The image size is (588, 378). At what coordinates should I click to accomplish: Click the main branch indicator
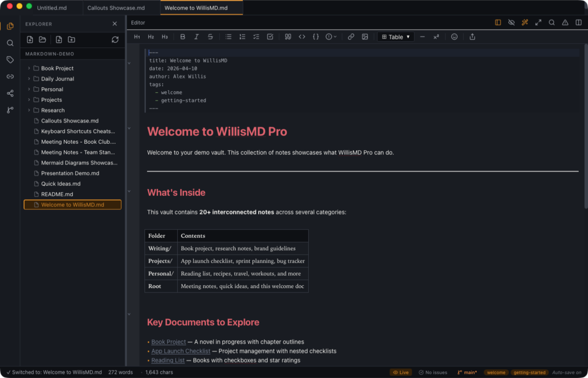pyautogui.click(x=467, y=372)
